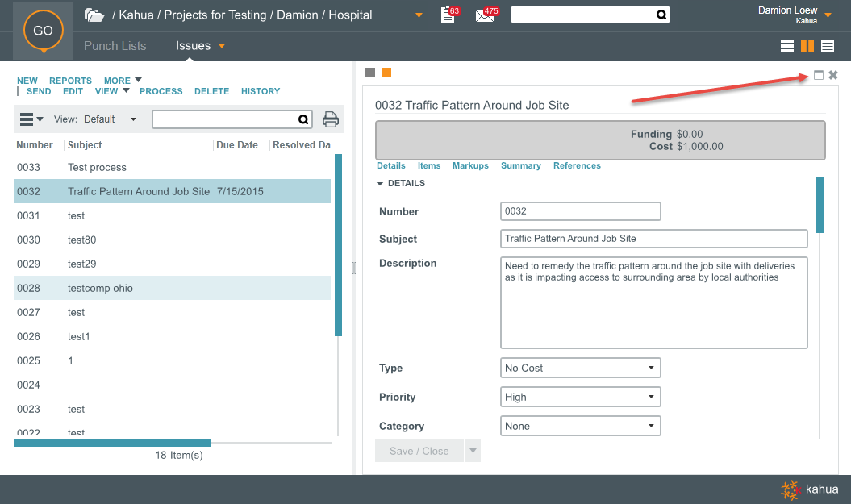851x504 pixels.
Task: Click magnifier icon in top search box
Action: click(661, 15)
